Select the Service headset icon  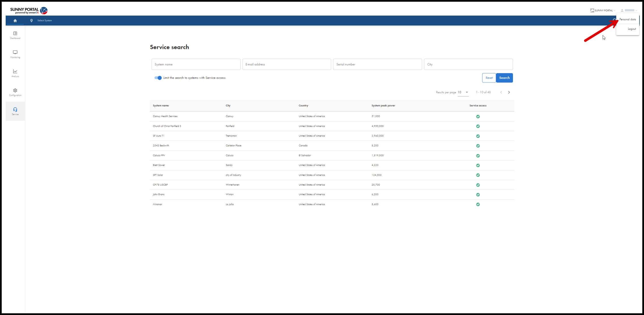click(x=15, y=111)
